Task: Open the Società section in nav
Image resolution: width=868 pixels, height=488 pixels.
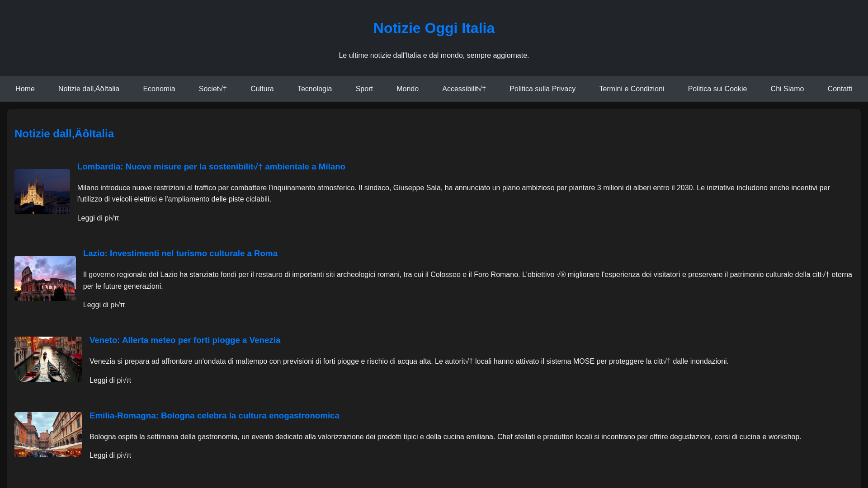Action: (213, 89)
